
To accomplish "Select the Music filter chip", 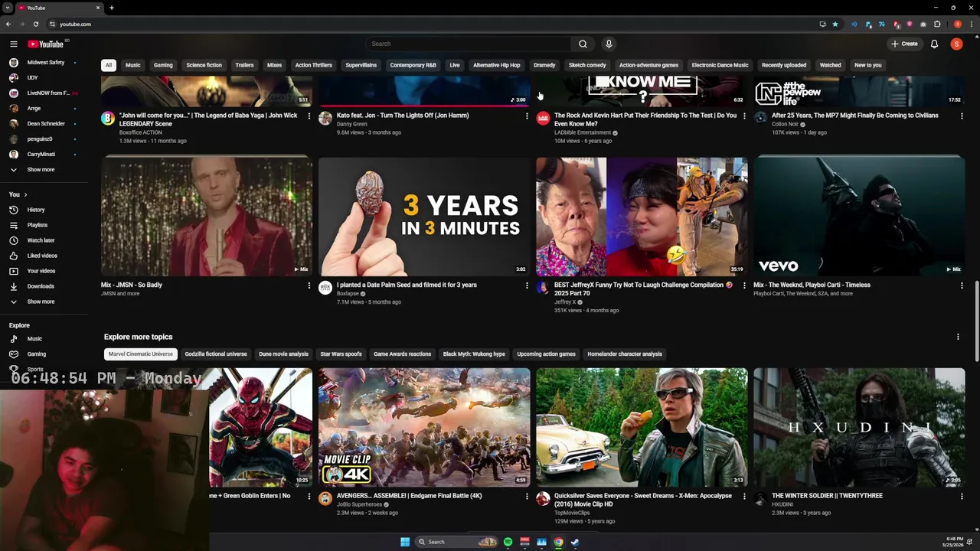I will pyautogui.click(x=133, y=65).
